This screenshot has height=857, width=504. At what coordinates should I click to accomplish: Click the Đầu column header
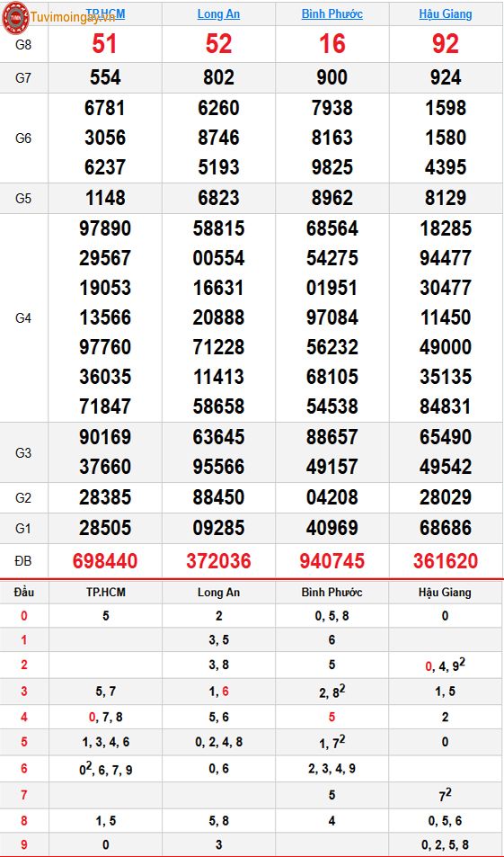point(23,592)
